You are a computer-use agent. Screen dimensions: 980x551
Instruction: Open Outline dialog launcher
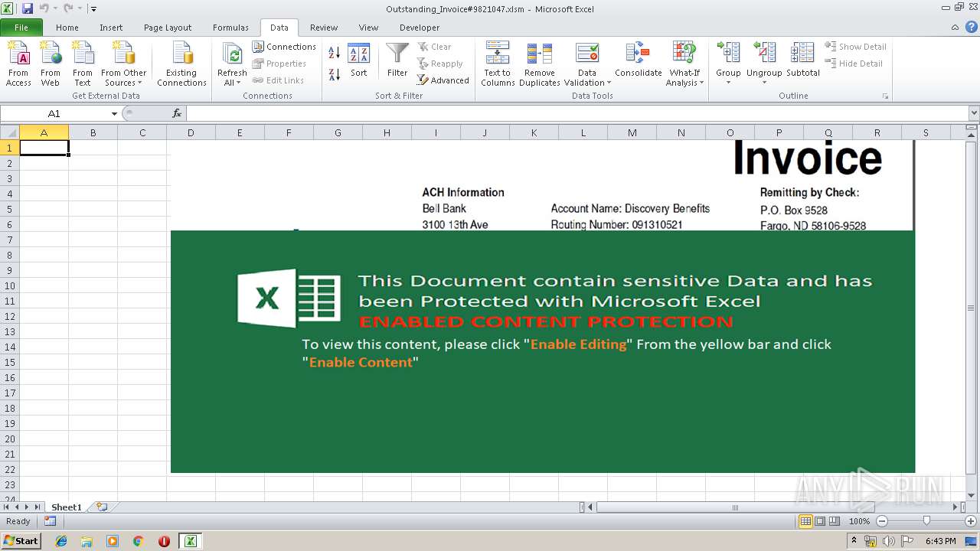coord(886,96)
